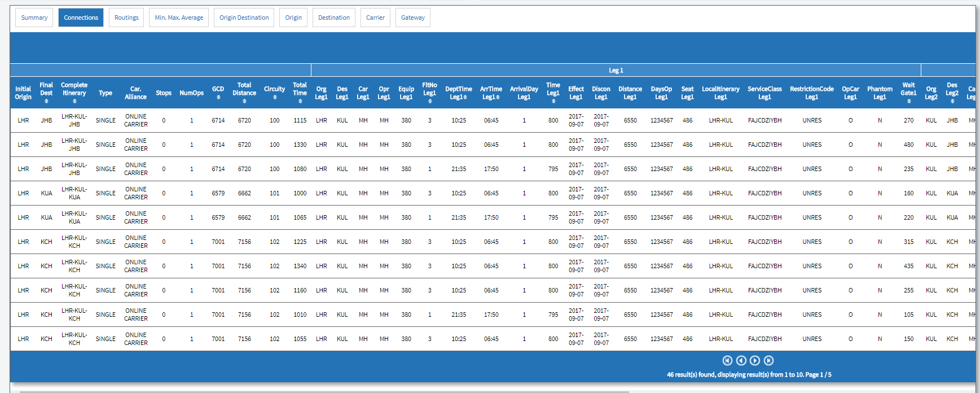The width and height of the screenshot is (980, 393).
Task: Select the Total Time cell 1330
Action: coord(300,145)
